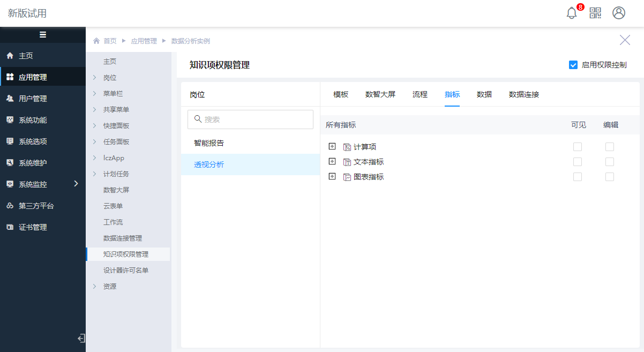The image size is (644, 352).
Task: Check the 编辑 box for 图表指标
Action: [x=610, y=177]
